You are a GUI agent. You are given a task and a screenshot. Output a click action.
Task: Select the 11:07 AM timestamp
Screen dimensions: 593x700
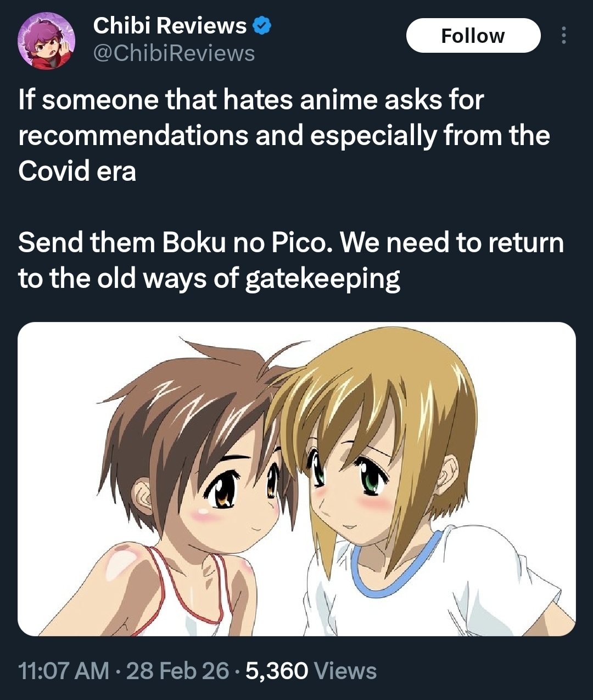64,671
